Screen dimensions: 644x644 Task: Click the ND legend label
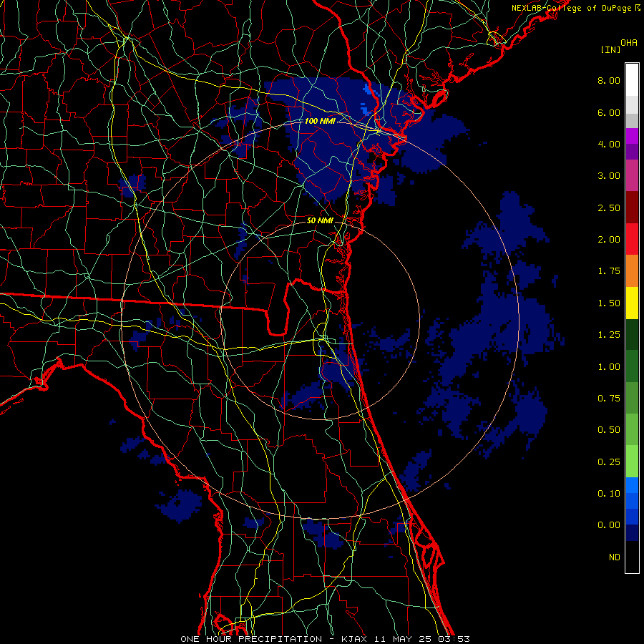pyautogui.click(x=615, y=557)
